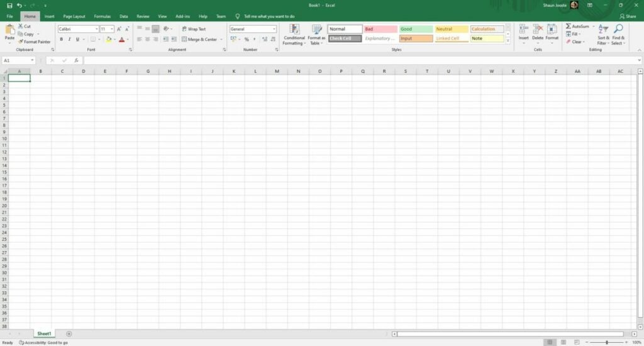This screenshot has width=644, height=346.
Task: Click the Format cells icon
Action: 552,29
